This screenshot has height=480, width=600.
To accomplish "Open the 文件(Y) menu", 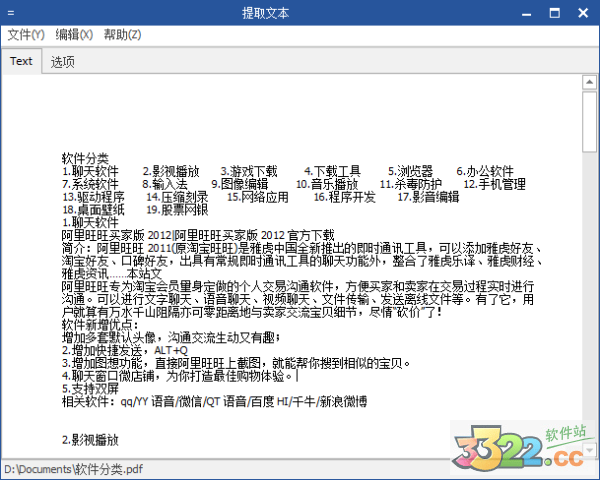I will 26,35.
